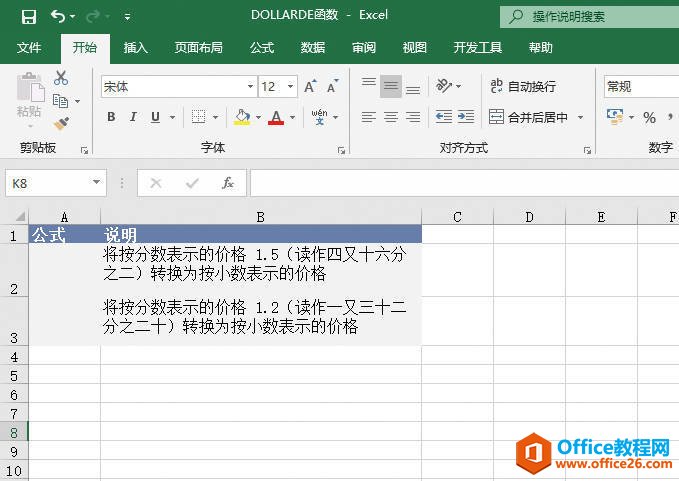The height and width of the screenshot is (481, 679).
Task: Toggle Bold formatting
Action: point(111,117)
